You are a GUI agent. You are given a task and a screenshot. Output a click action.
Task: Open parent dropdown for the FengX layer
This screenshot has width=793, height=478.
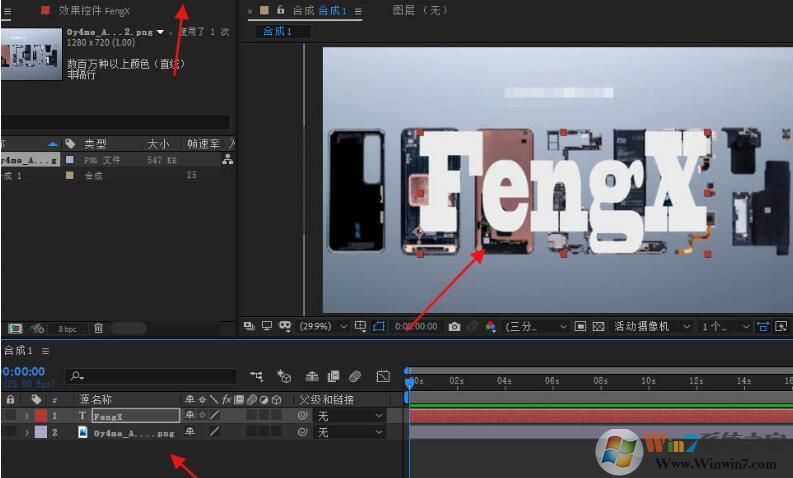click(350, 415)
